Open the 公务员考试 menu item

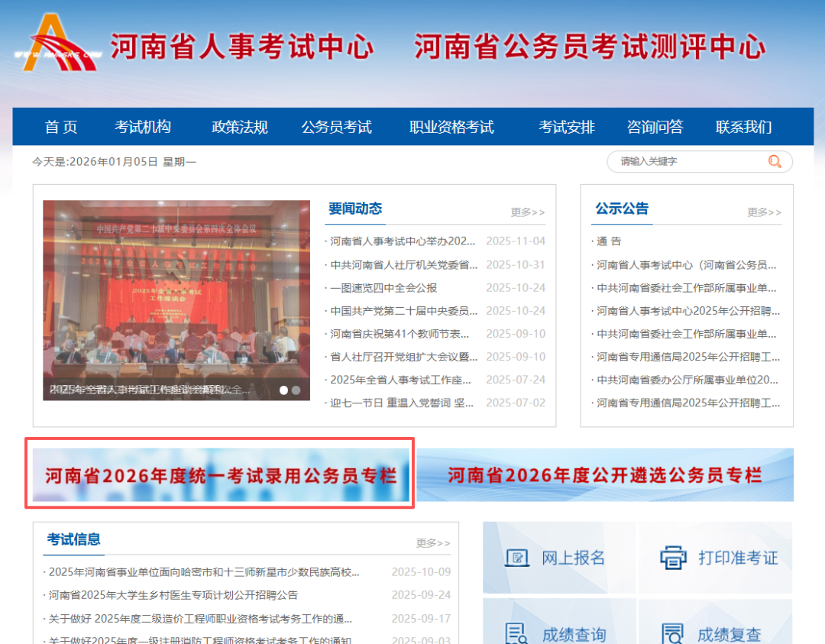tap(336, 127)
